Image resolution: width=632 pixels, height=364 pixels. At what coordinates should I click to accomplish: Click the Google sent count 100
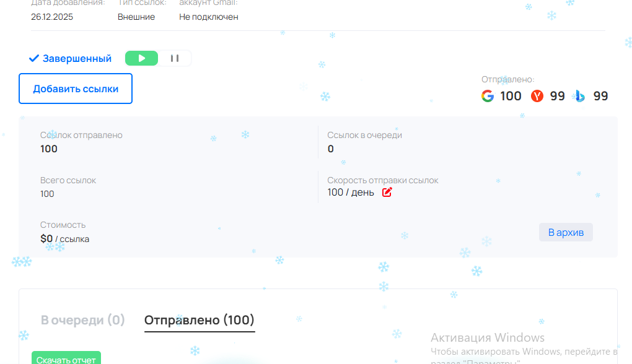(x=511, y=96)
